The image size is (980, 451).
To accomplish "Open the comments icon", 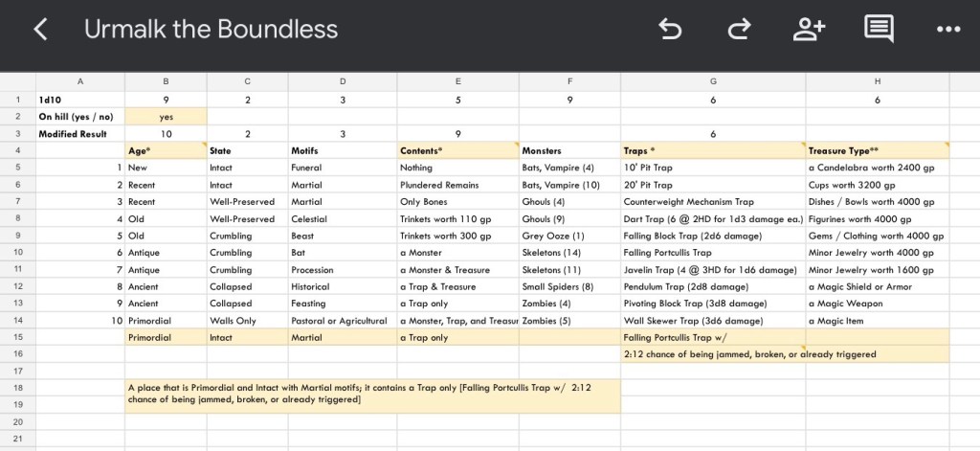I will (x=879, y=30).
